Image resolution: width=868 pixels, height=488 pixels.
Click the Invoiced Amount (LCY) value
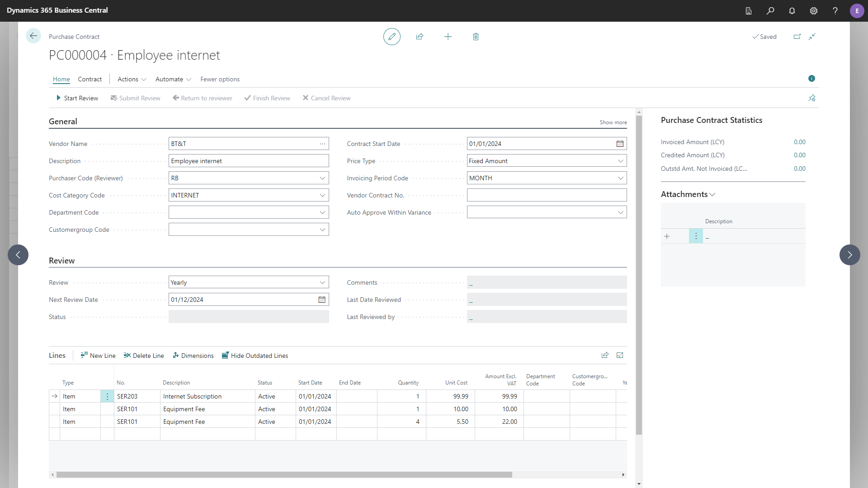point(799,142)
